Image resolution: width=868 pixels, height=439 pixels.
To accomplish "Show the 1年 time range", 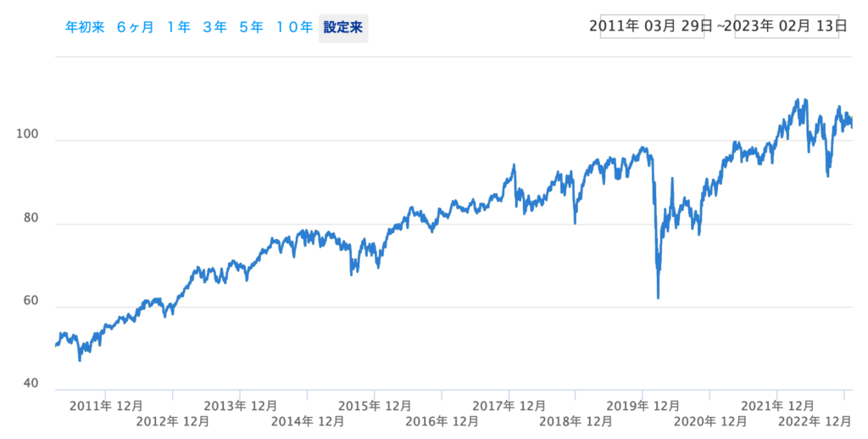I will (x=179, y=27).
